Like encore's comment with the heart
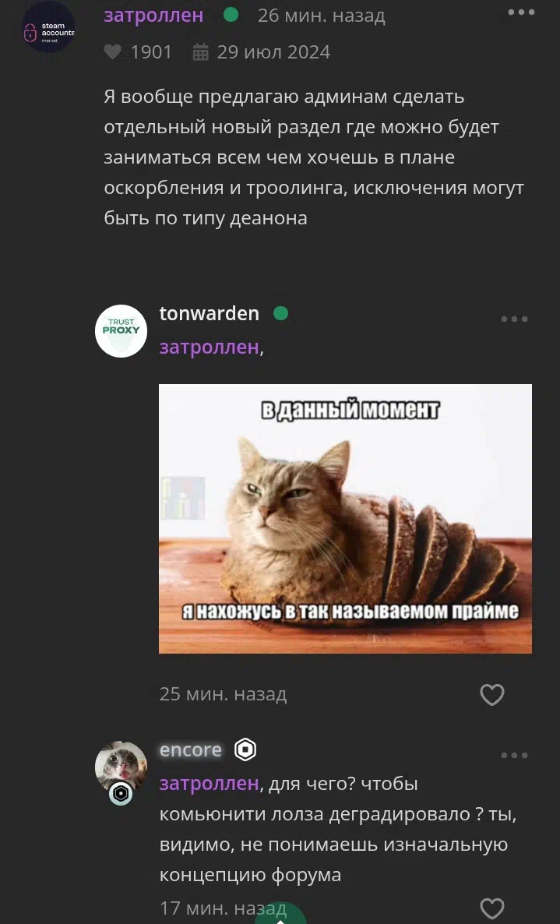Viewport: 560px width, 924px height. (492, 909)
